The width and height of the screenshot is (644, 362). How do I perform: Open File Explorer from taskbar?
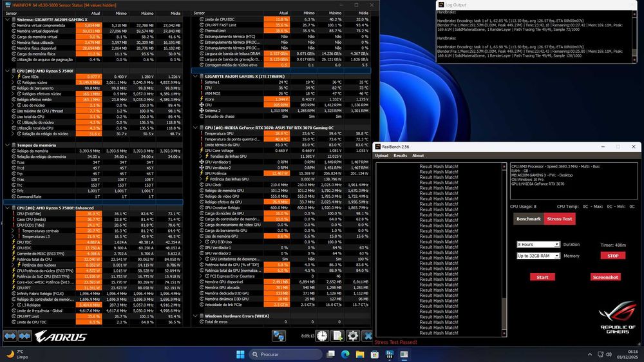coord(360,354)
